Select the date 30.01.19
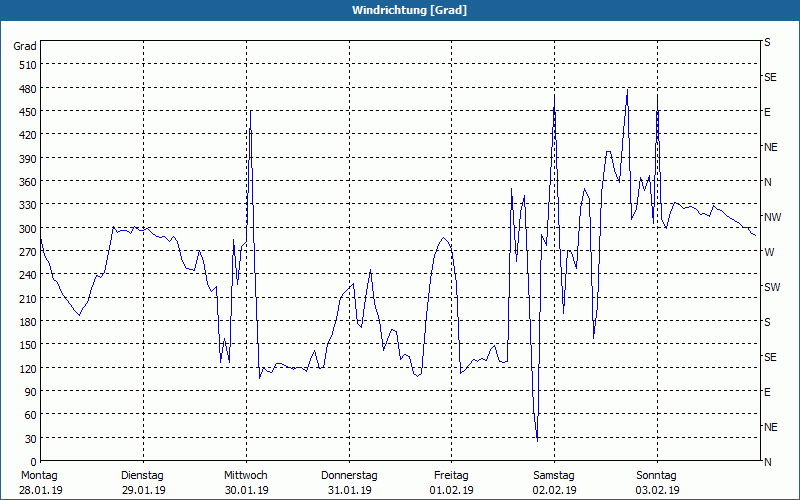Image resolution: width=800 pixels, height=500 pixels. coord(246,490)
